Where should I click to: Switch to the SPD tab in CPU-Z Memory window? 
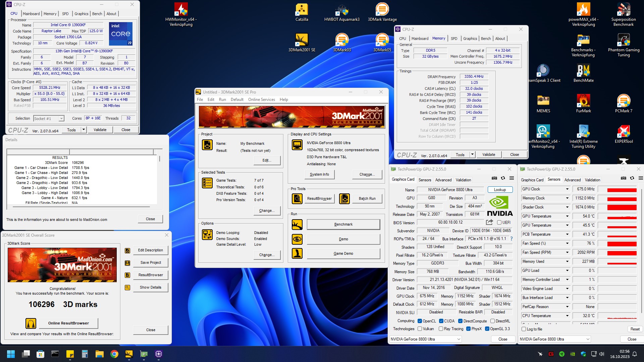454,39
